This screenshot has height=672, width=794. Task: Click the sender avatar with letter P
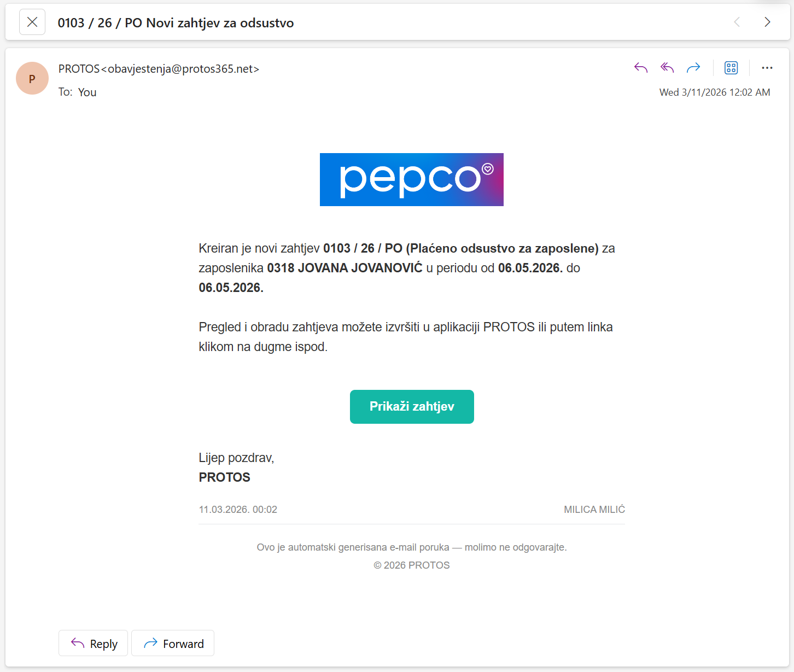tap(32, 78)
